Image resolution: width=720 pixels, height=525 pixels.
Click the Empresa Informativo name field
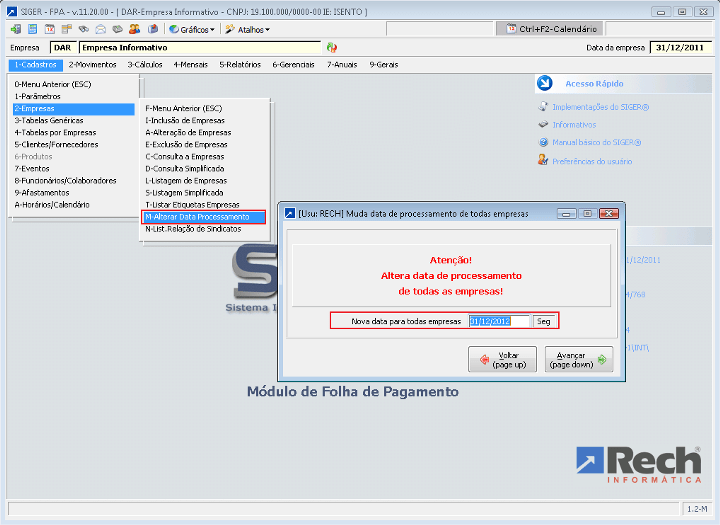pos(200,47)
